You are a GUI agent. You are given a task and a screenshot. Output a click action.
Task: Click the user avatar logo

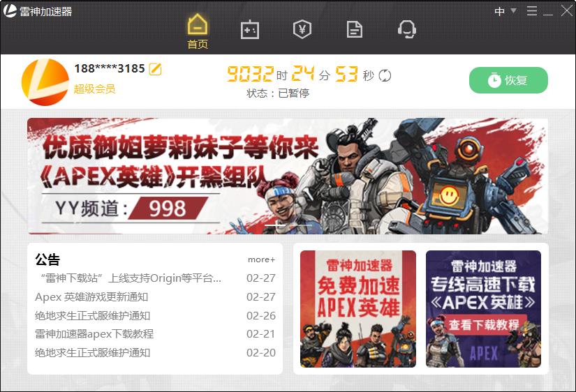45,82
